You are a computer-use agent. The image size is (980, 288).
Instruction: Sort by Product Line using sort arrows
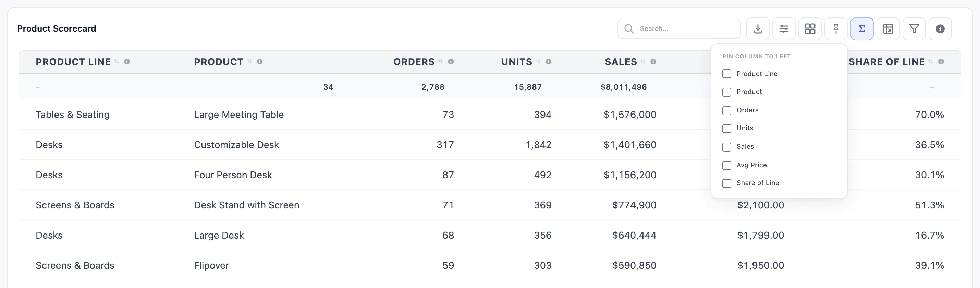[117, 62]
